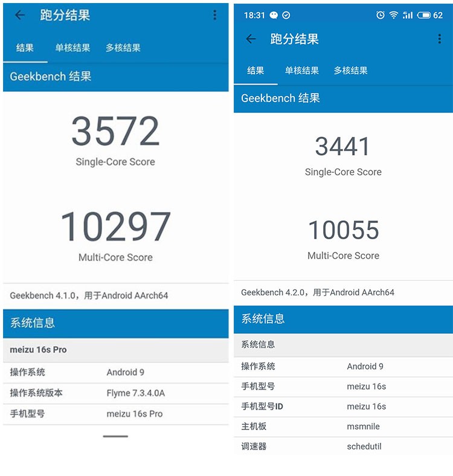
Task: Tap the home gesture bar at bottom
Action: (x=115, y=436)
